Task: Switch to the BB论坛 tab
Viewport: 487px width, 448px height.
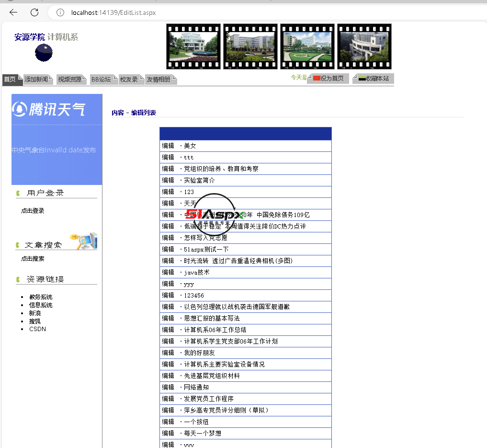Action: pyautogui.click(x=101, y=80)
